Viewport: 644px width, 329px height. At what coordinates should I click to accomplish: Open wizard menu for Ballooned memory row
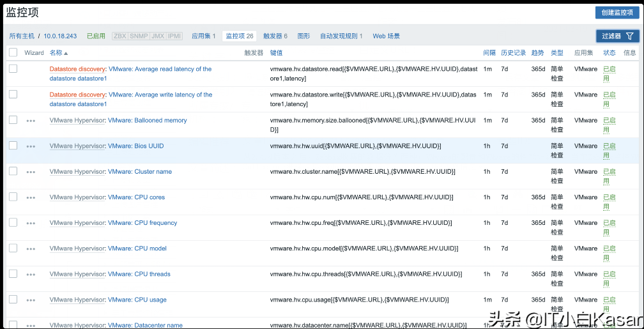pos(31,121)
